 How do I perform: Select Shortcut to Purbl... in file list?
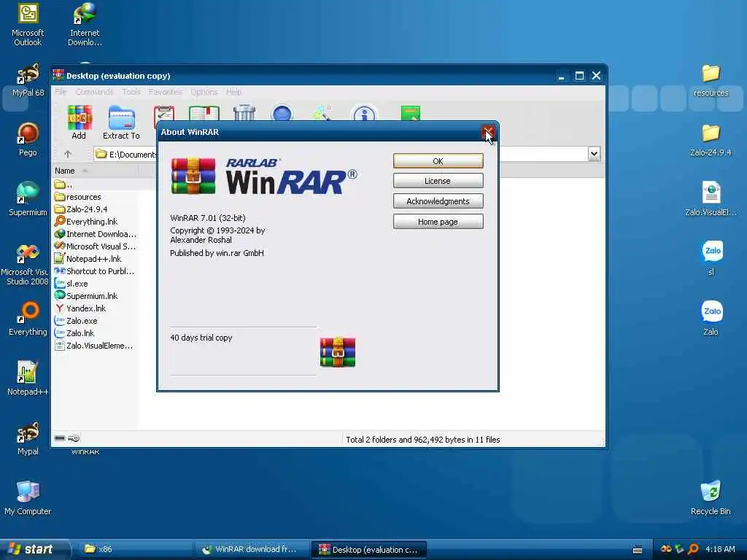pyautogui.click(x=94, y=271)
